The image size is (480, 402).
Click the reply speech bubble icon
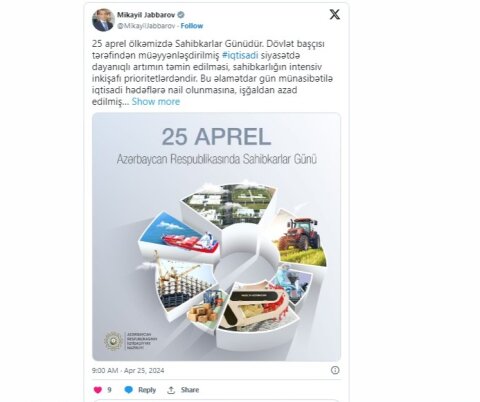tap(129, 390)
